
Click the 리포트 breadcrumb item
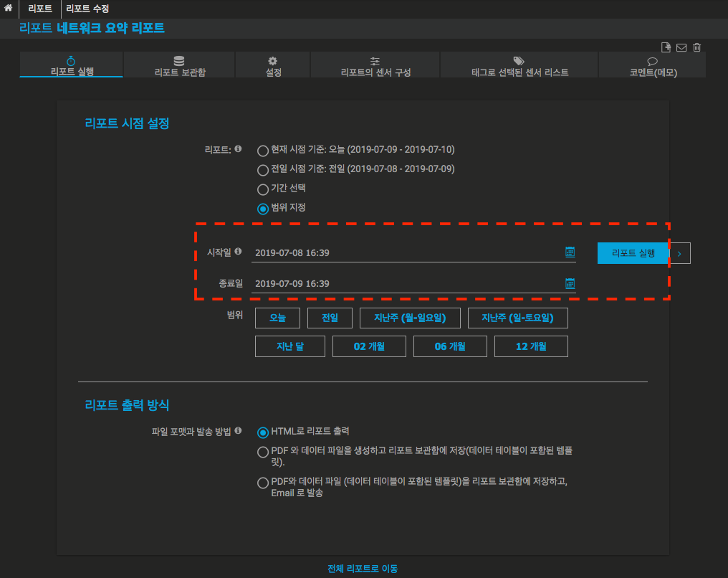[40, 9]
